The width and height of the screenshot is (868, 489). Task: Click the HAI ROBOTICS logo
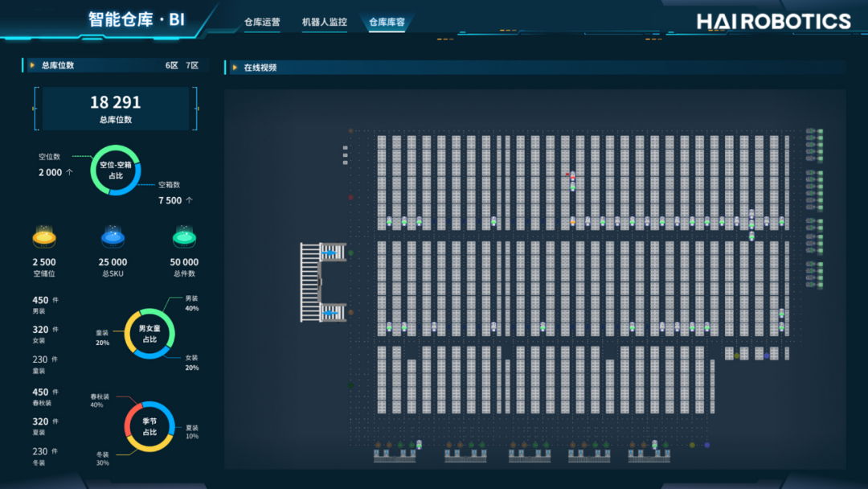773,22
